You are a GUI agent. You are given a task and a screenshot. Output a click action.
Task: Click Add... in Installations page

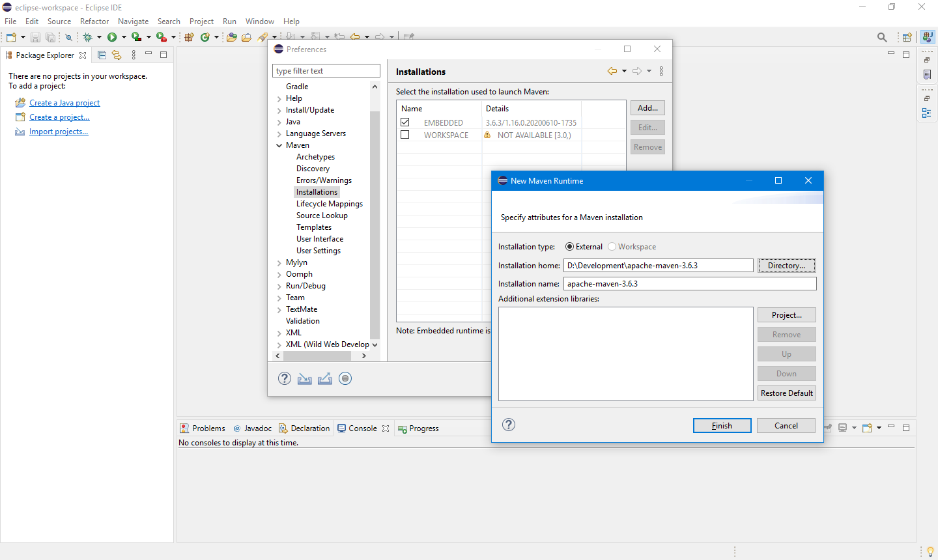pos(647,108)
